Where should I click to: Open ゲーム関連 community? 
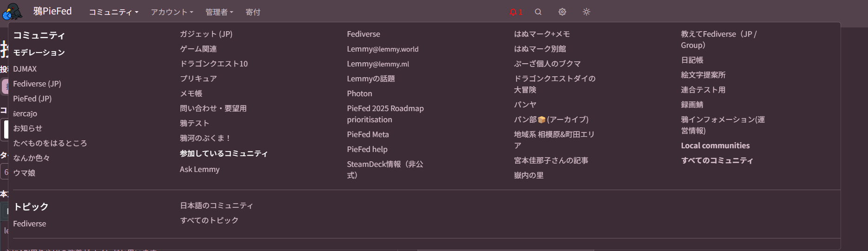tap(199, 49)
